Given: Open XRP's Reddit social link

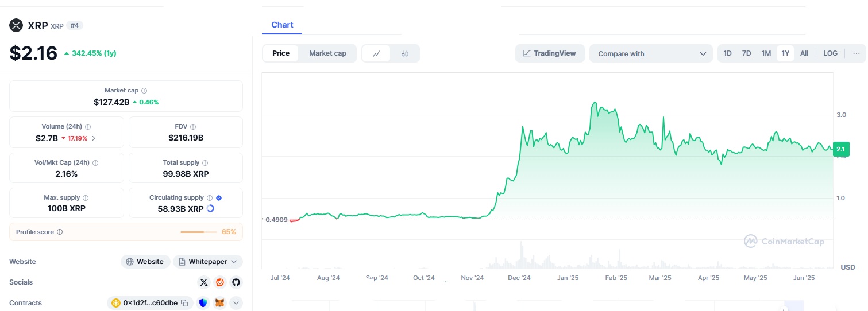Looking at the screenshot, I should [x=220, y=282].
